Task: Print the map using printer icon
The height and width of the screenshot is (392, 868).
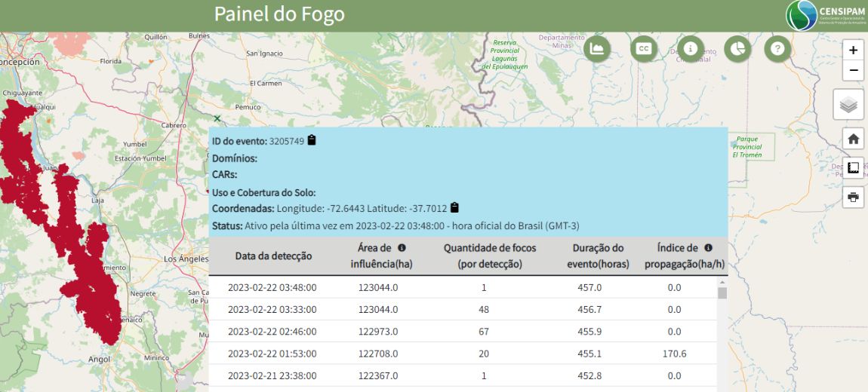Action: (x=853, y=197)
